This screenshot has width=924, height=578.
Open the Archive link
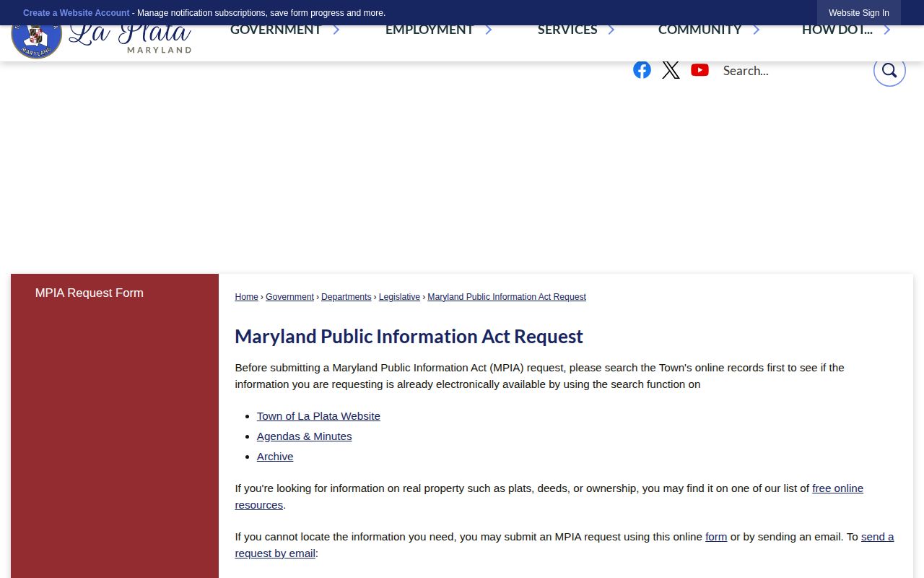[x=275, y=457]
